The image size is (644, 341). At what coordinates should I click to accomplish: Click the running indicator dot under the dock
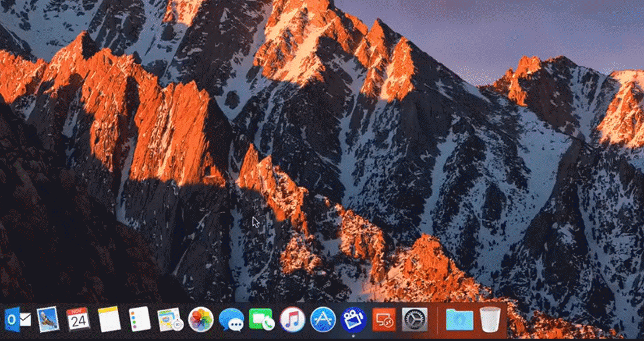click(x=353, y=336)
